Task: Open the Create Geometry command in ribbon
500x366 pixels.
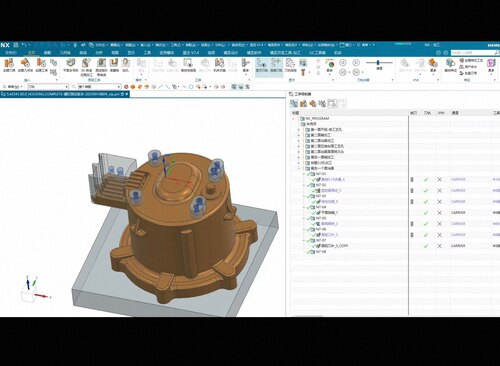Action: (x=25, y=65)
